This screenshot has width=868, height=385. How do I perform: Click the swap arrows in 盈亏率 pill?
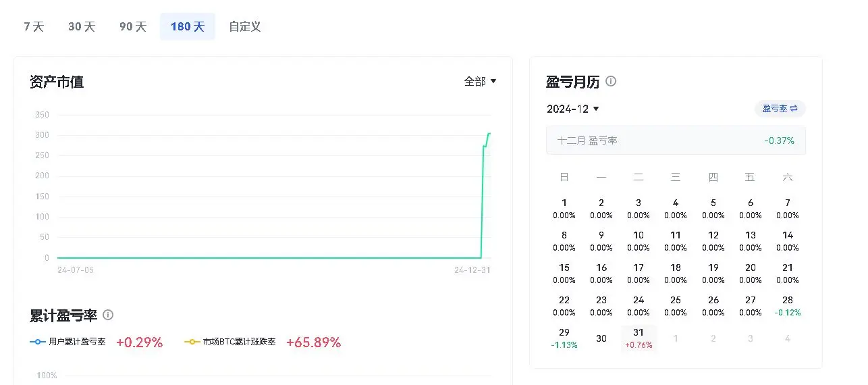point(794,109)
